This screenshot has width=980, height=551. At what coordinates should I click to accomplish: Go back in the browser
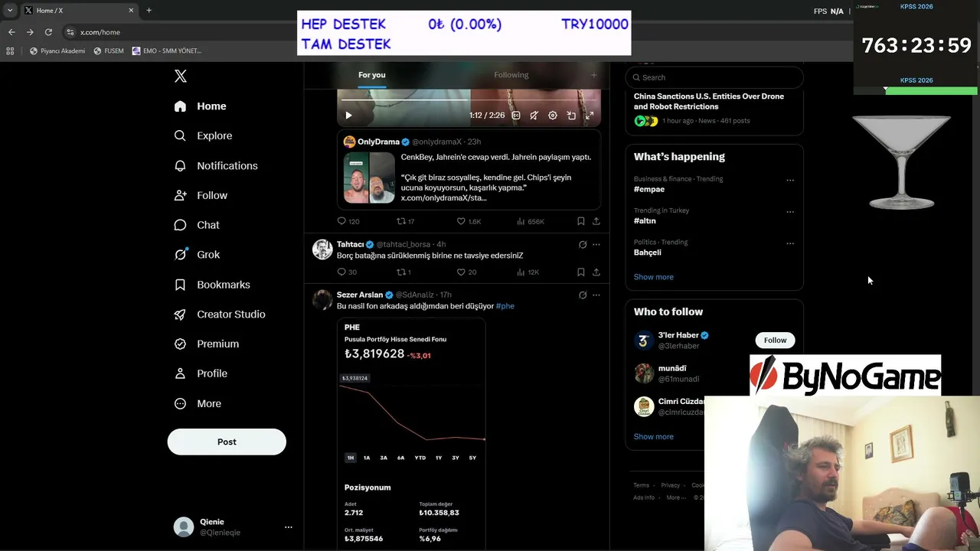point(11,32)
